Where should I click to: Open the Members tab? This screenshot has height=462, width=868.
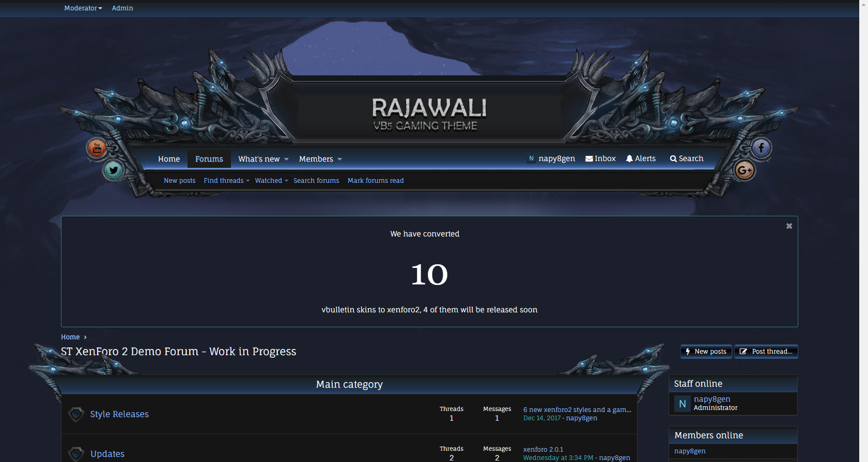tap(316, 159)
